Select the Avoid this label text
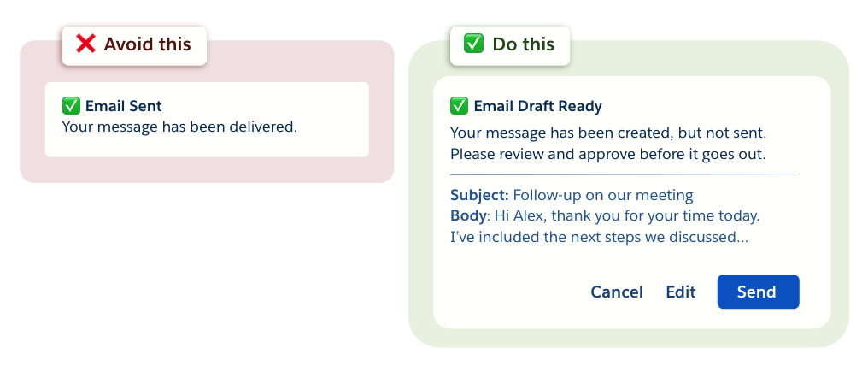Viewport: 868px width, 366px height. pyautogui.click(x=148, y=44)
